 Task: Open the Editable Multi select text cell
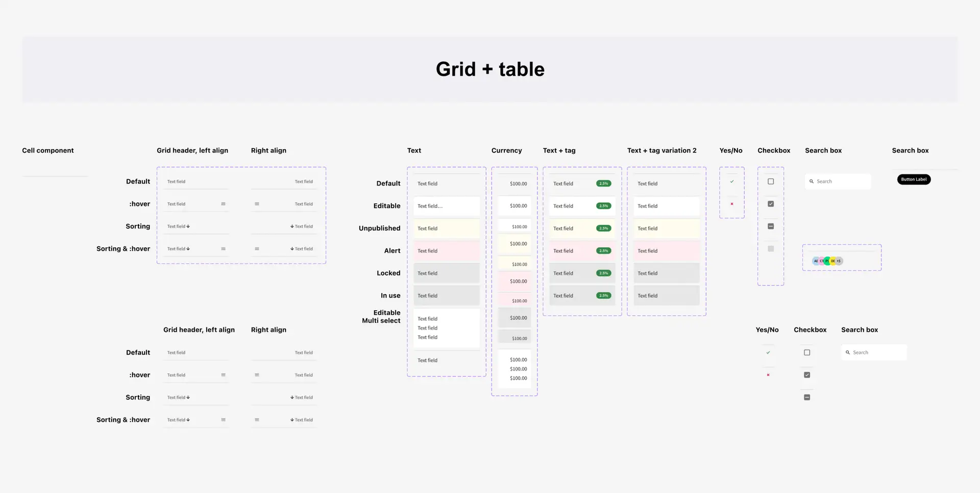coord(446,328)
